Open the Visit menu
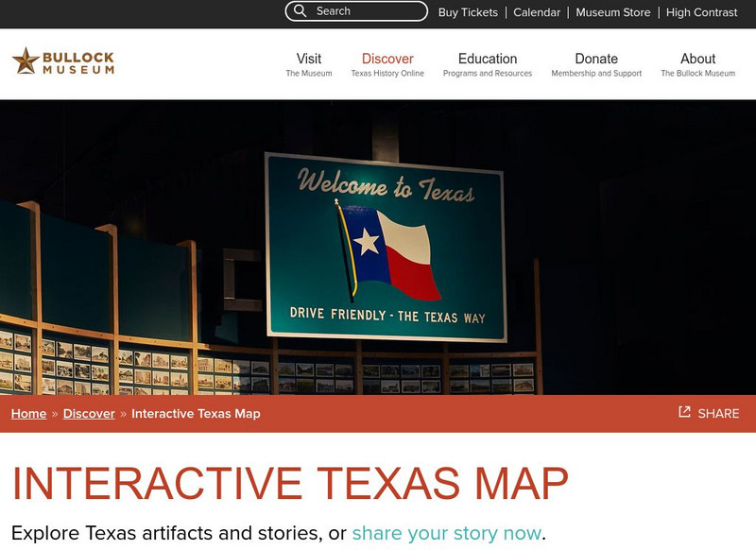The height and width of the screenshot is (550, 756). coord(309,59)
